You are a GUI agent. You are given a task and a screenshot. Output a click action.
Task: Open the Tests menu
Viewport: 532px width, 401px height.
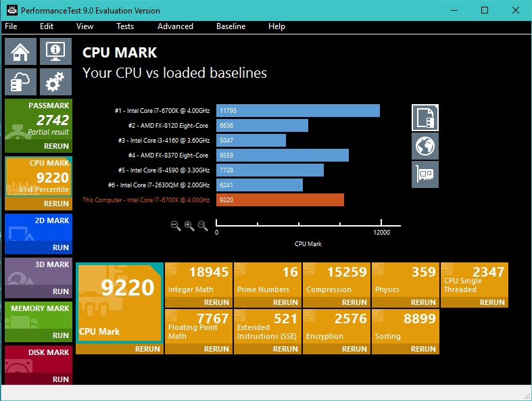point(125,26)
